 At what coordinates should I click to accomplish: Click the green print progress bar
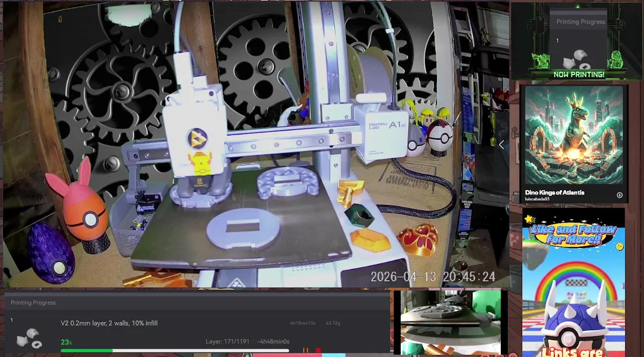(175, 351)
